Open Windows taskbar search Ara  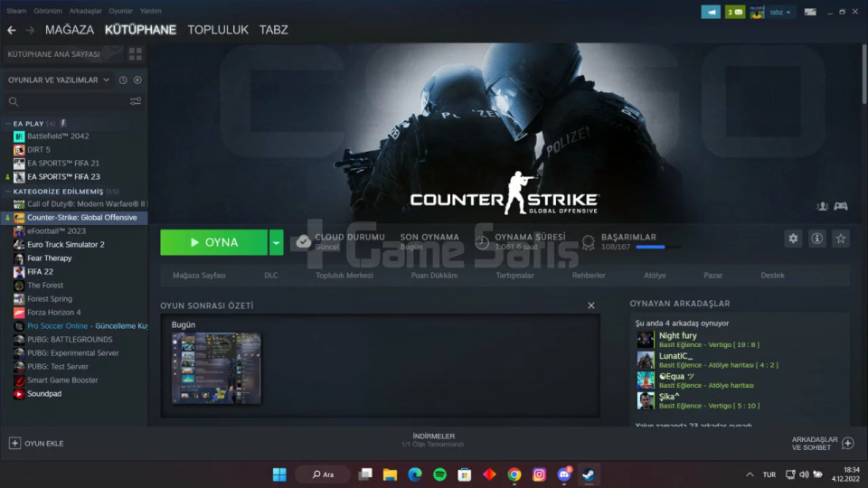[x=323, y=474]
